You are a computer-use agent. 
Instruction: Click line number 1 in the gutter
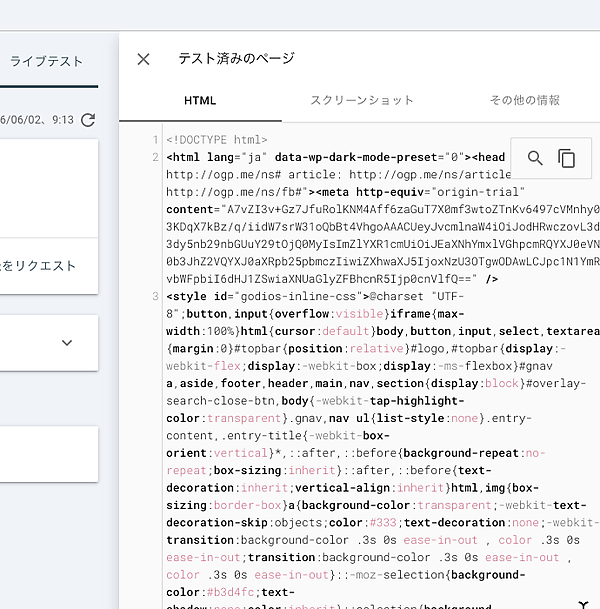(155, 140)
